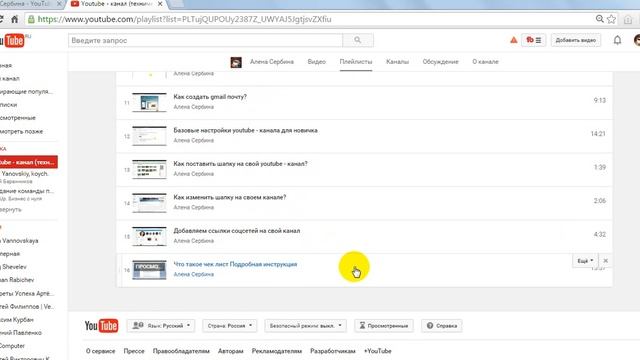640x360 pixels.
Task: Open the orange warning triangle alert
Action: [x=513, y=40]
